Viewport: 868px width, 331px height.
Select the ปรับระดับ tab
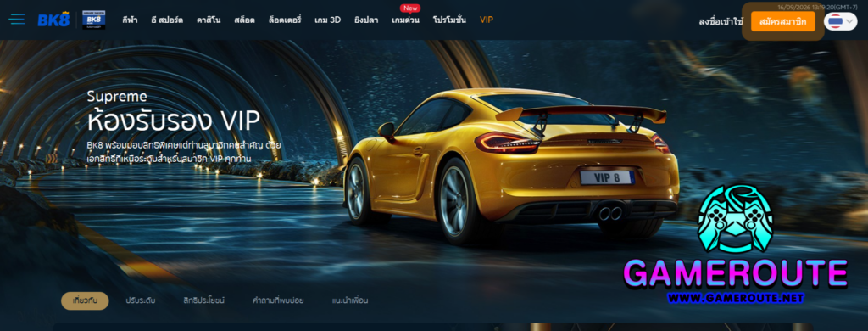(x=141, y=300)
